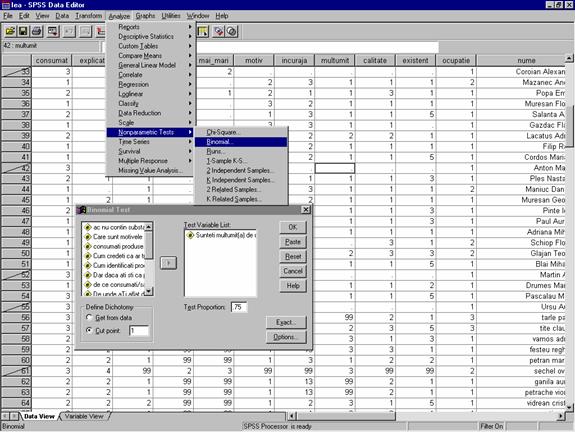Click Cancel in the Binomial Test dialog
The height and width of the screenshot is (432, 575).
point(293,271)
